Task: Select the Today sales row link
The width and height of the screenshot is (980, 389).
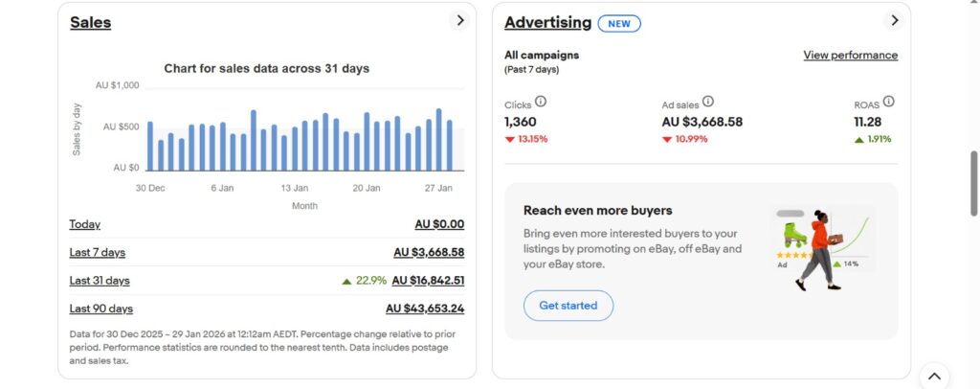Action: (84, 224)
